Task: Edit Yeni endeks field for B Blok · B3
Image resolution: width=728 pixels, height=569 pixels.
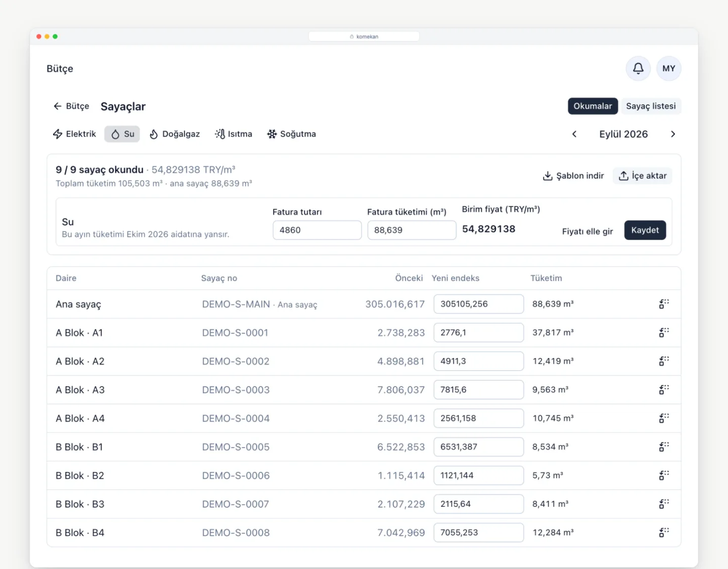Action: [x=478, y=504]
